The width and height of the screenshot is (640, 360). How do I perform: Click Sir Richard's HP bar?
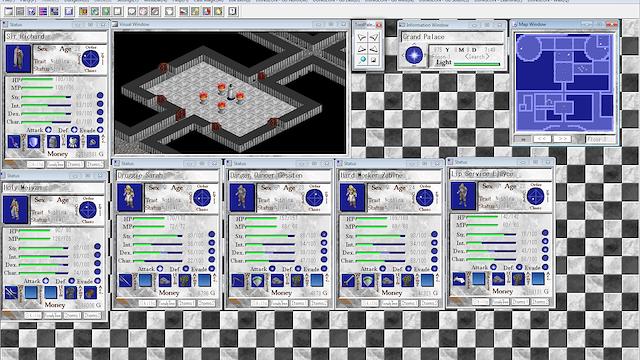(38, 79)
